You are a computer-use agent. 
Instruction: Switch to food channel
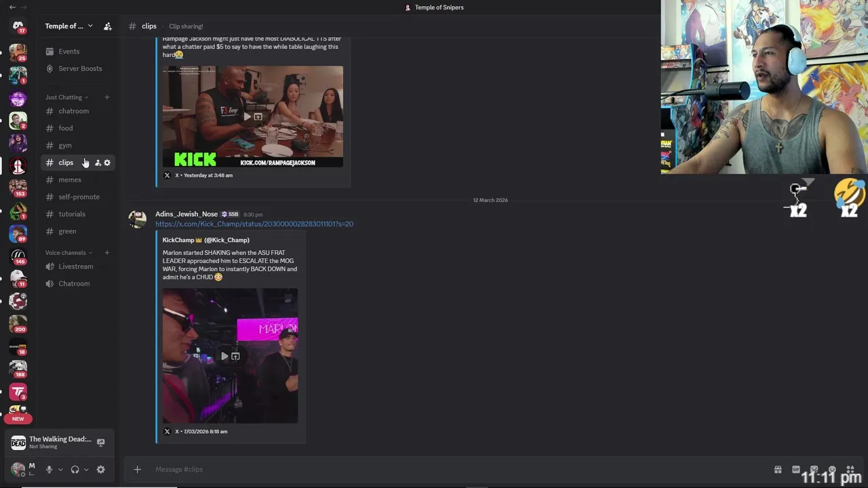tap(77, 128)
